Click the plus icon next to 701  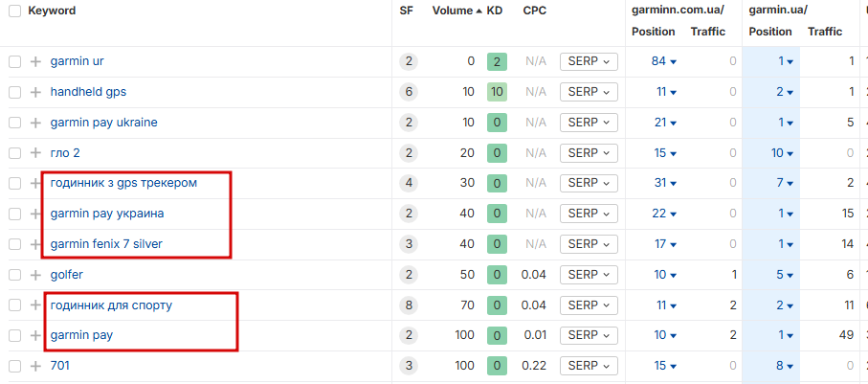[35, 366]
